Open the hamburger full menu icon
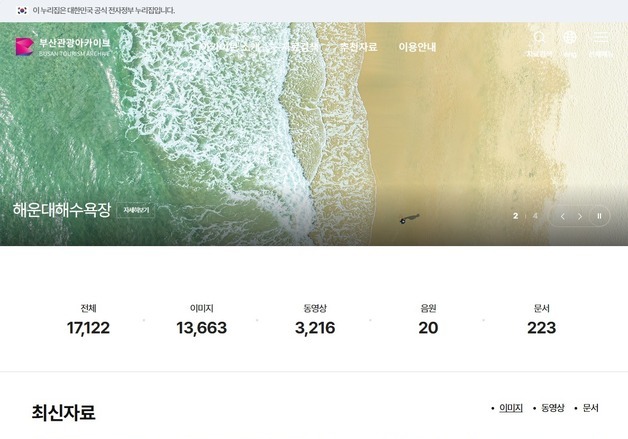The width and height of the screenshot is (628, 439). pyautogui.click(x=600, y=37)
